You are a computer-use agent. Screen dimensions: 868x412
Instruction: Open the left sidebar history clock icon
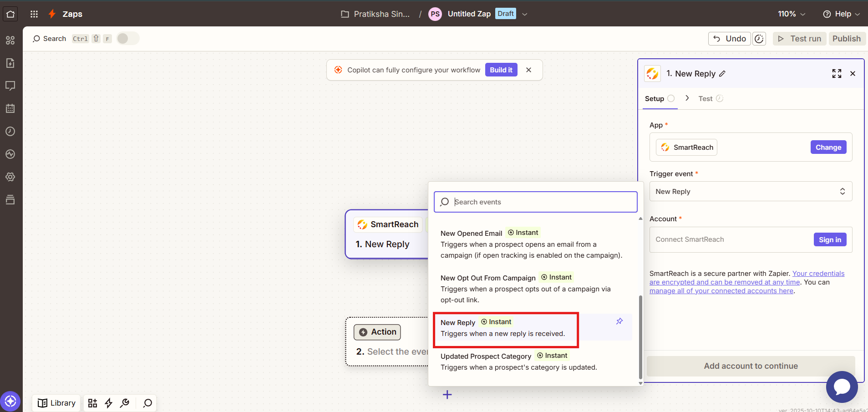tap(10, 132)
